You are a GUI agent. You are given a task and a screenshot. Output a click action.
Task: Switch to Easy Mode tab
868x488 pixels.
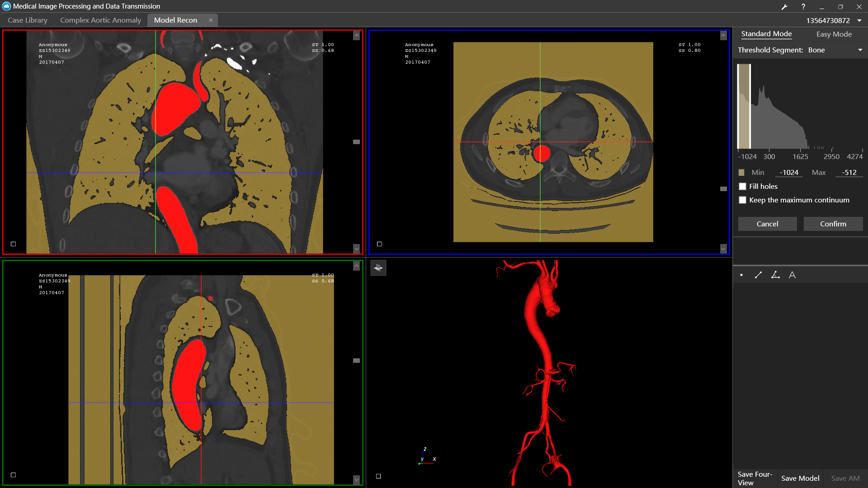tap(834, 34)
